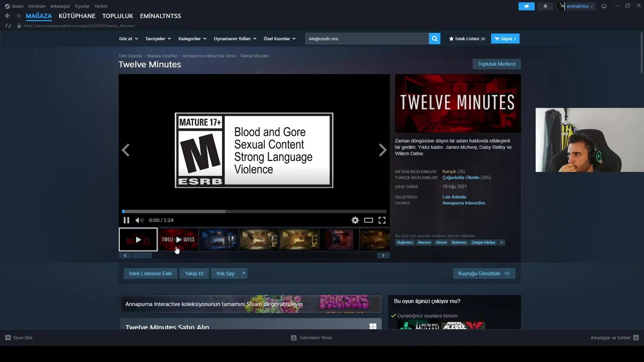The height and width of the screenshot is (362, 644).
Task: Add more tags with the plus button
Action: coord(502,242)
